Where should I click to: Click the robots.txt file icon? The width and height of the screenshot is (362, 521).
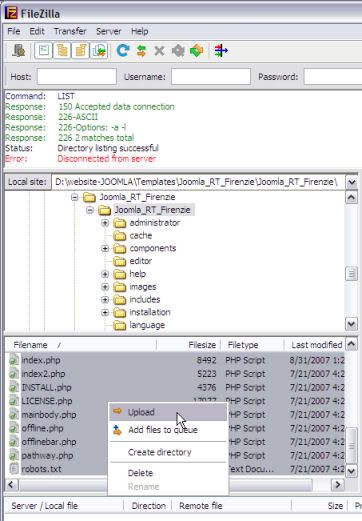(14, 469)
